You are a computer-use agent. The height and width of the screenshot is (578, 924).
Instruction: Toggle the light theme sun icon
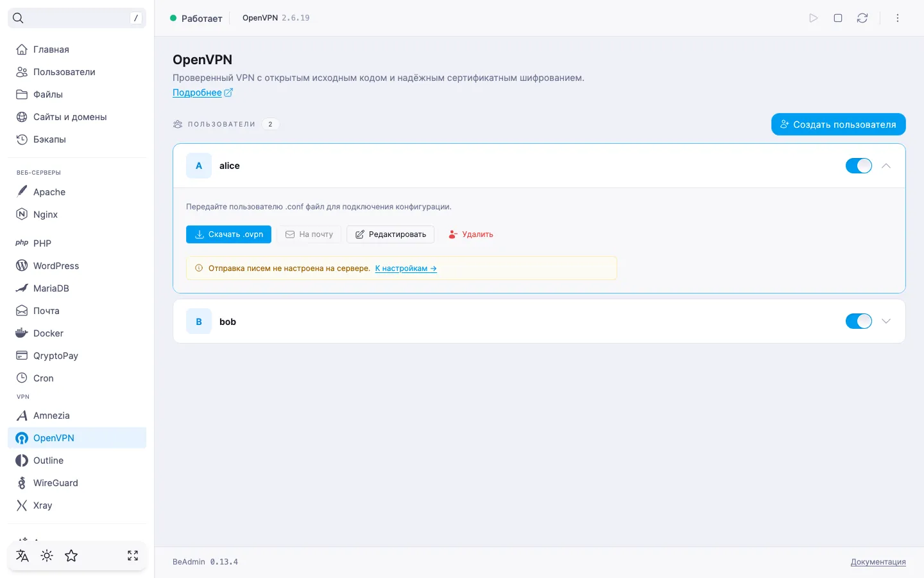pyautogui.click(x=47, y=556)
